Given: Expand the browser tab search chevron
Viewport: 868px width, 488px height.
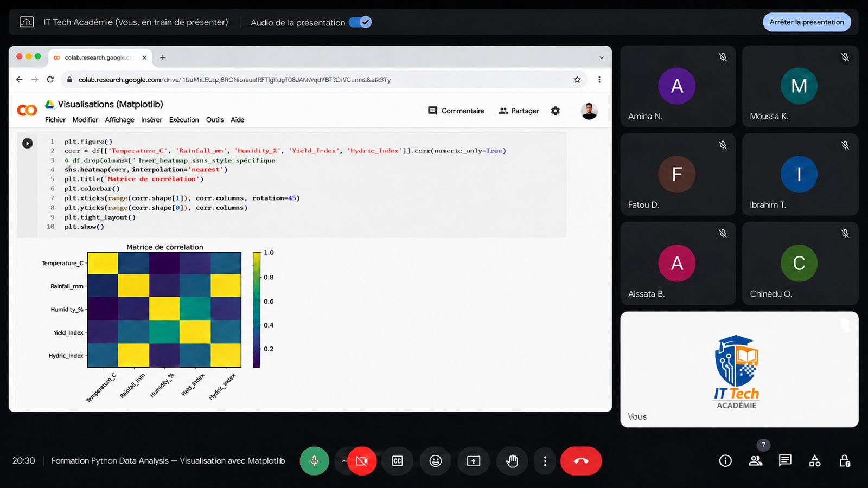Looking at the screenshot, I should 601,57.
